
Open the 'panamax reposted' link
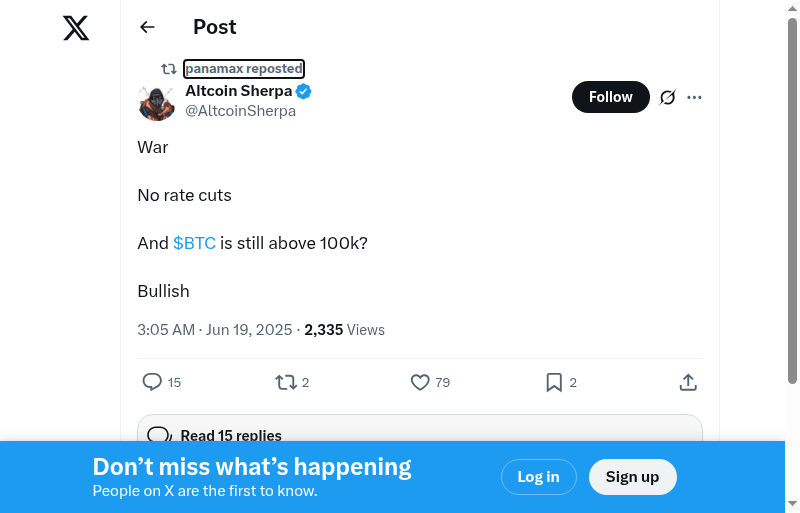244,69
